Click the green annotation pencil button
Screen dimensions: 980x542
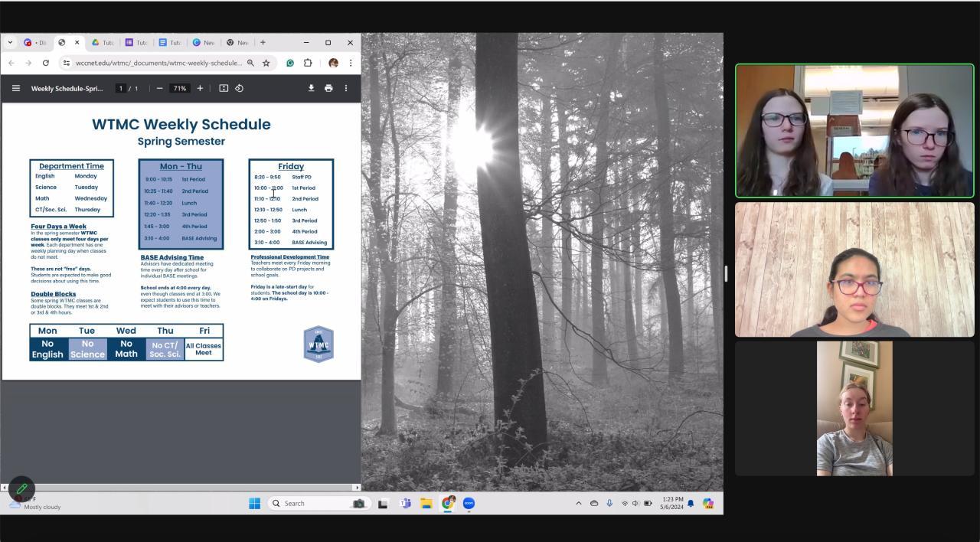[x=21, y=488]
